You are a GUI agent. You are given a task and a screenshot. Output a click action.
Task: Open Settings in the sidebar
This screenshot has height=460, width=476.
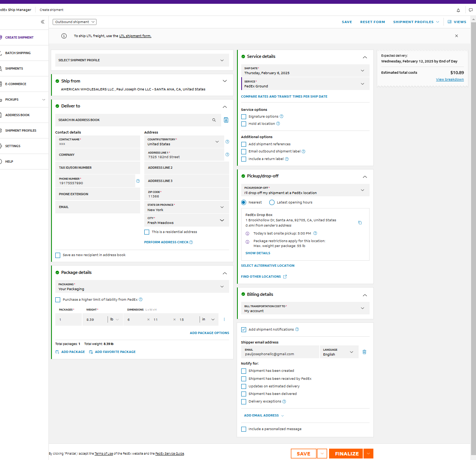[13, 146]
